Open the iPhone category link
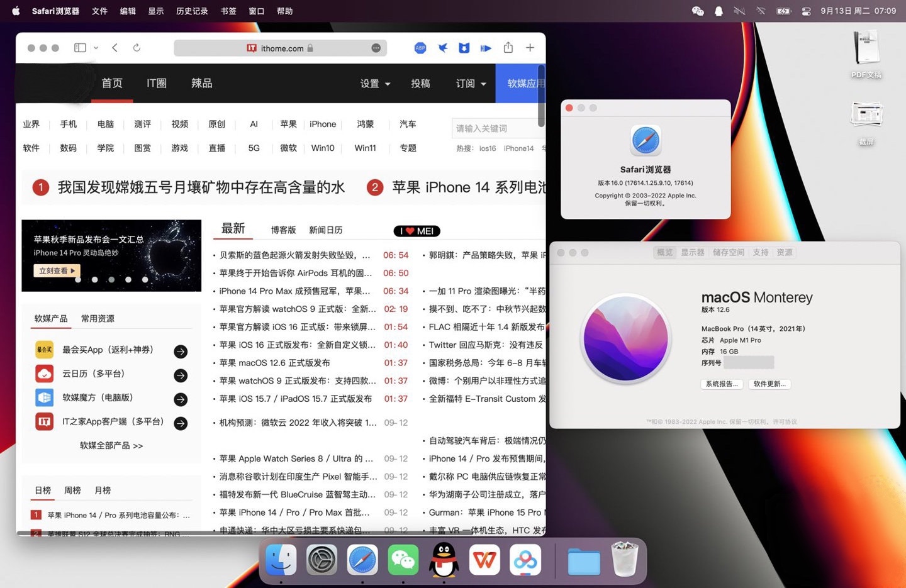This screenshot has height=588, width=906. tap(323, 125)
